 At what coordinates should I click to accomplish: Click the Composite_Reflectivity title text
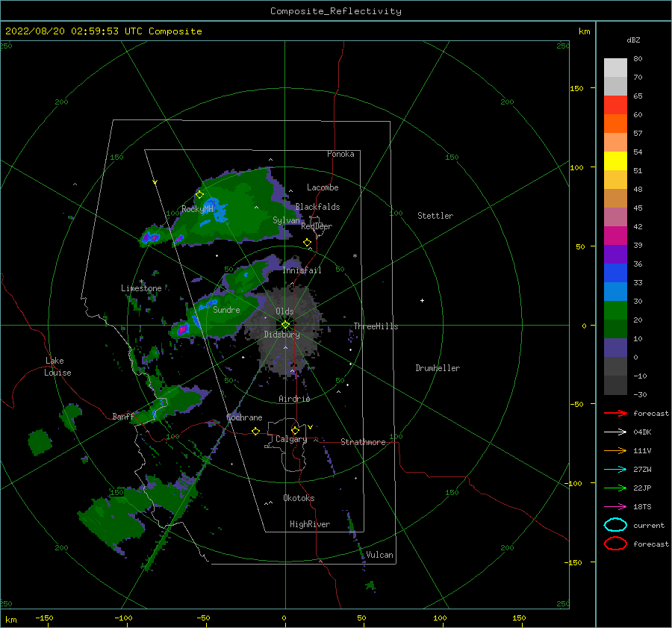[336, 11]
